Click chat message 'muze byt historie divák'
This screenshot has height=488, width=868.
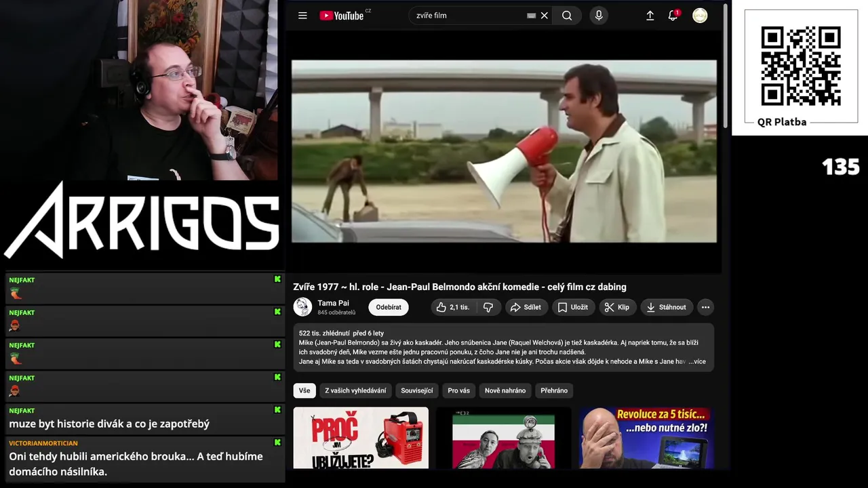click(x=109, y=424)
